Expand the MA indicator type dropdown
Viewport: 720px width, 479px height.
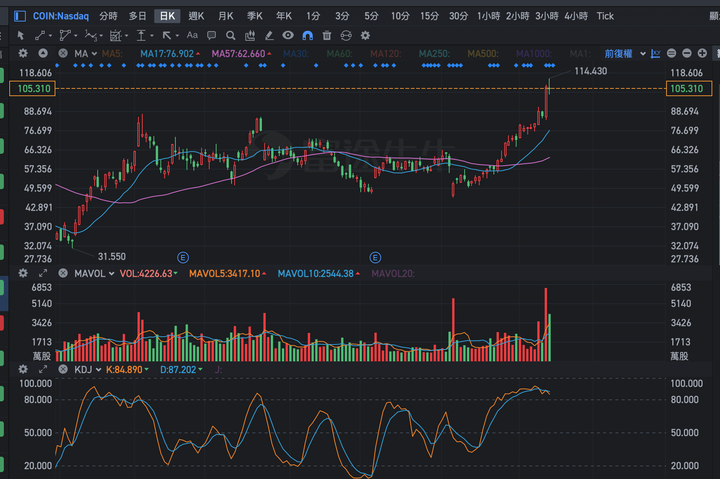pos(84,53)
